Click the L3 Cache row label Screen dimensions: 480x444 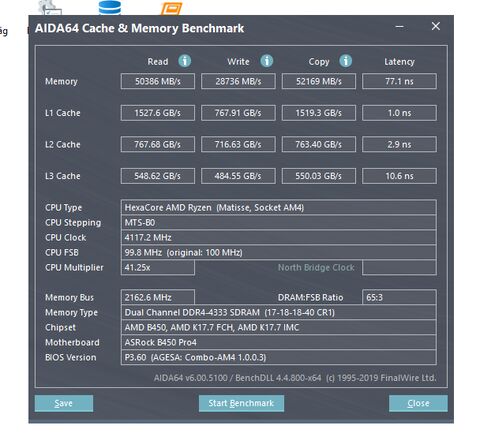(63, 176)
